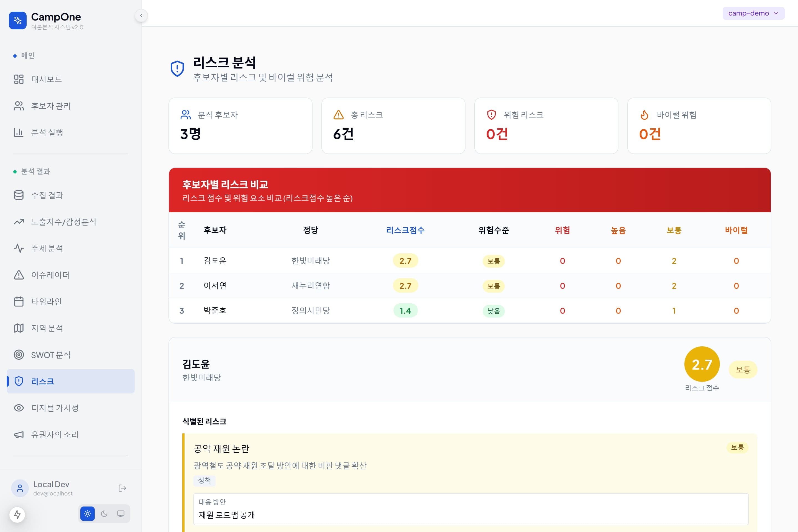Click the 위험수준 column header
The image size is (798, 532).
pos(494,230)
